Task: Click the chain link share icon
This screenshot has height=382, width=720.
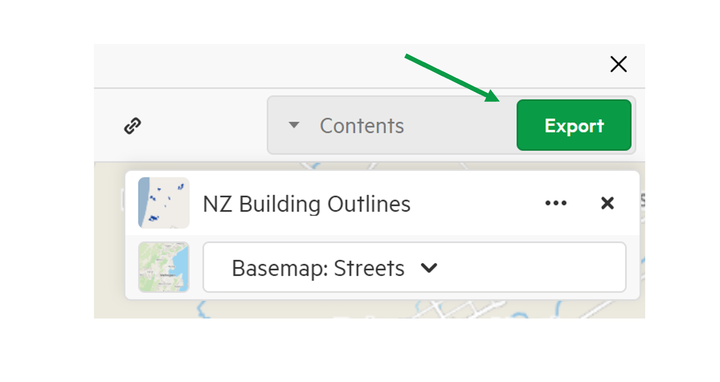Action: tap(133, 125)
